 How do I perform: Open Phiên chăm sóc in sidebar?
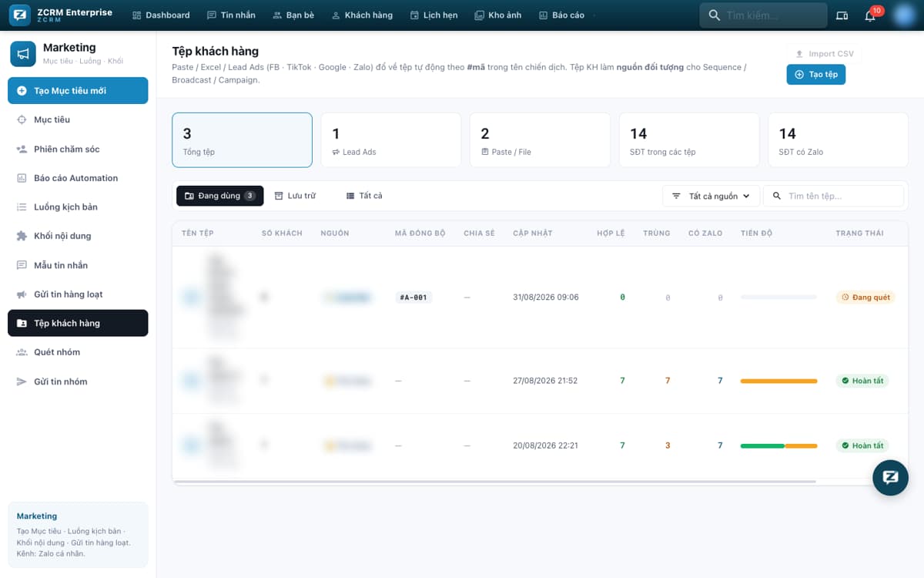(x=78, y=149)
